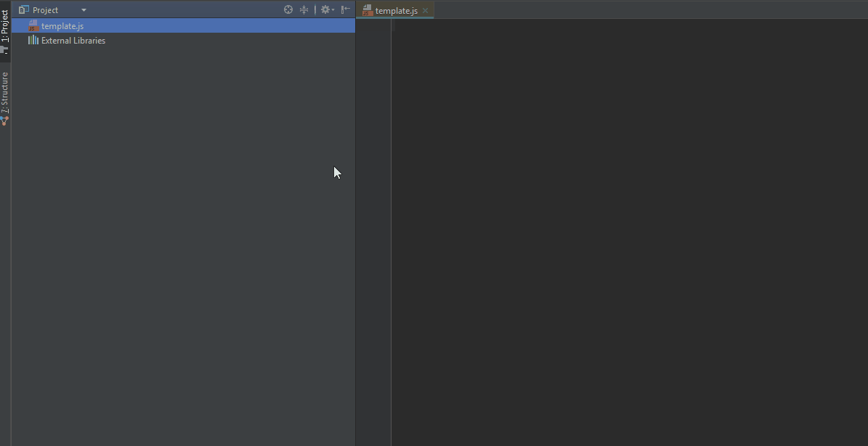Click the Scroll from Source target icon
868x446 pixels.
click(x=288, y=9)
